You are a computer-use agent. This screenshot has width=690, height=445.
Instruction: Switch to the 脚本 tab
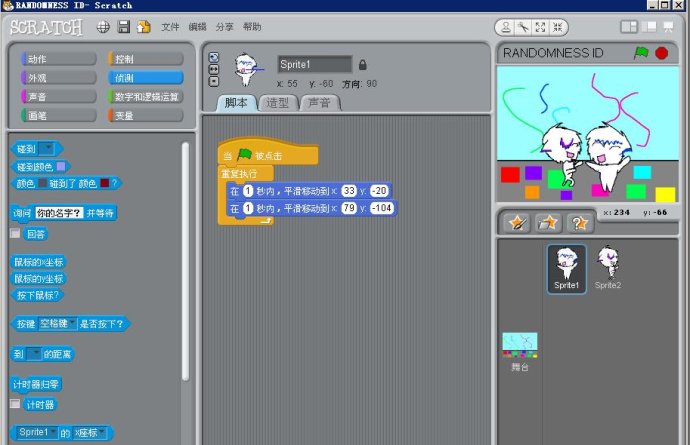click(x=236, y=103)
